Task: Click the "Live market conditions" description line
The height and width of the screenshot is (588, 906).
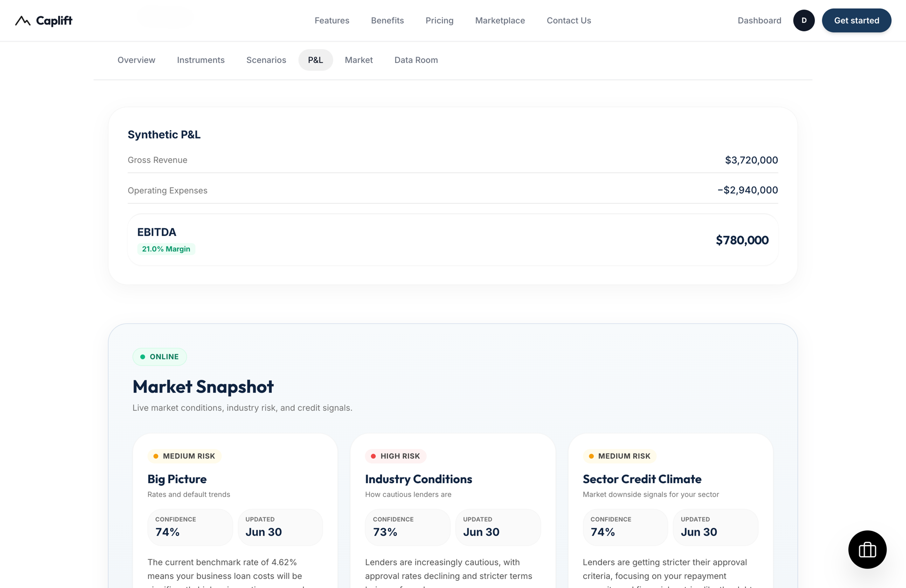Action: coord(242,408)
